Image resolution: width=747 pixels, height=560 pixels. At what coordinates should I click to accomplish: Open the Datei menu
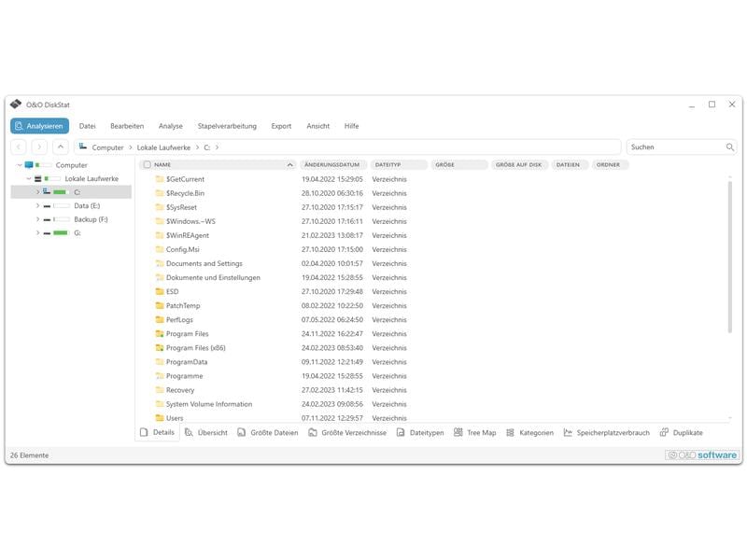click(x=87, y=126)
